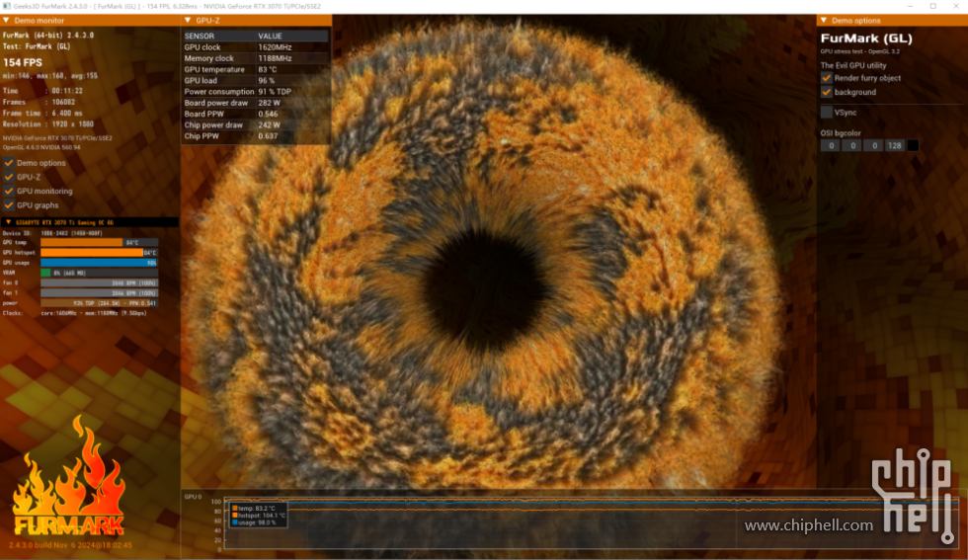Click the GPU temp bar showing 84°C
968x560 pixels.
click(100, 243)
